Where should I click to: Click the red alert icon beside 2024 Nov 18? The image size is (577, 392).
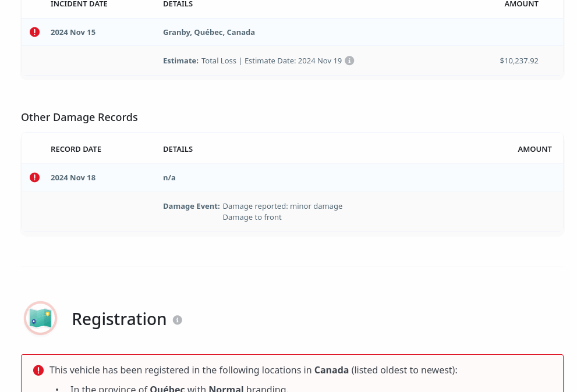35,177
